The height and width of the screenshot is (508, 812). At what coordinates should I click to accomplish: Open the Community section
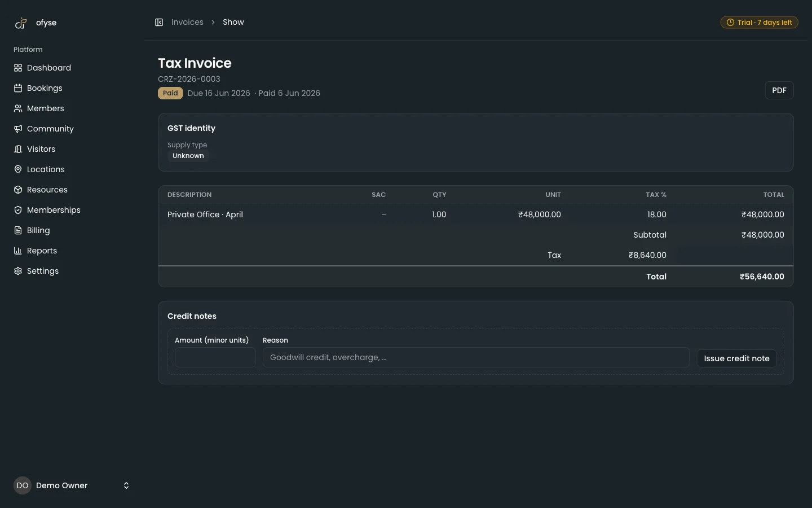[72, 129]
